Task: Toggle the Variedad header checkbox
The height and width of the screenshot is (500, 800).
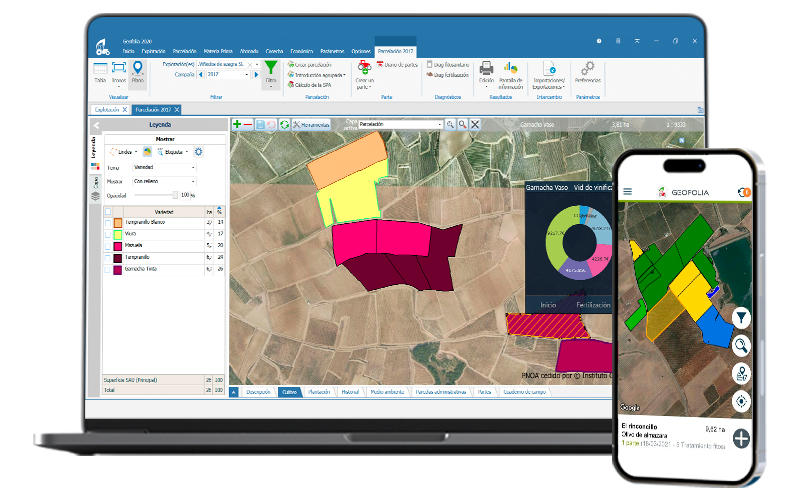Action: [x=108, y=211]
